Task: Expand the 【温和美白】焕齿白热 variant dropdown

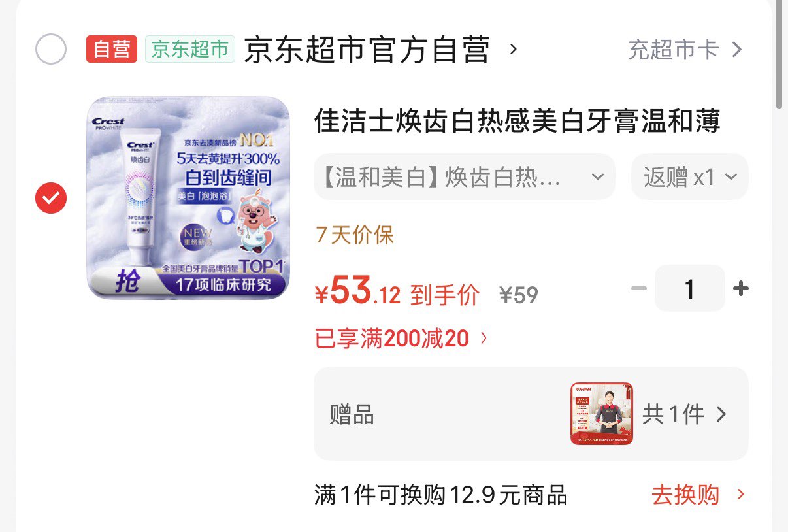Action: (465, 176)
